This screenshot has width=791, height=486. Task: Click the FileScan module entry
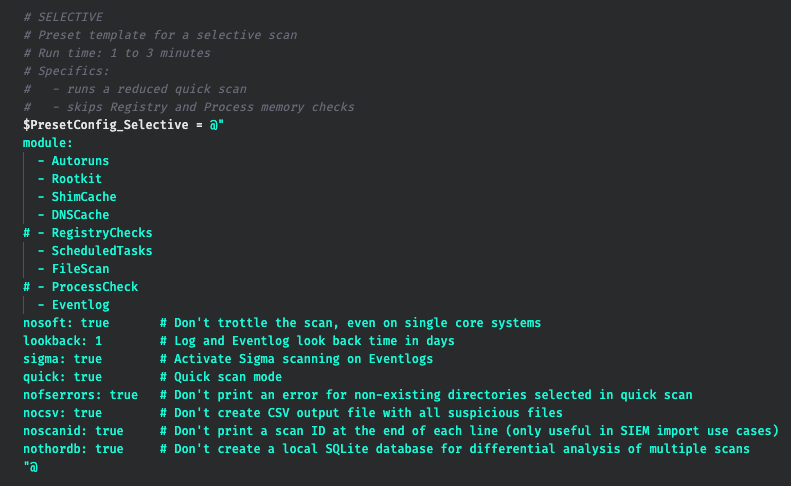click(x=73, y=269)
